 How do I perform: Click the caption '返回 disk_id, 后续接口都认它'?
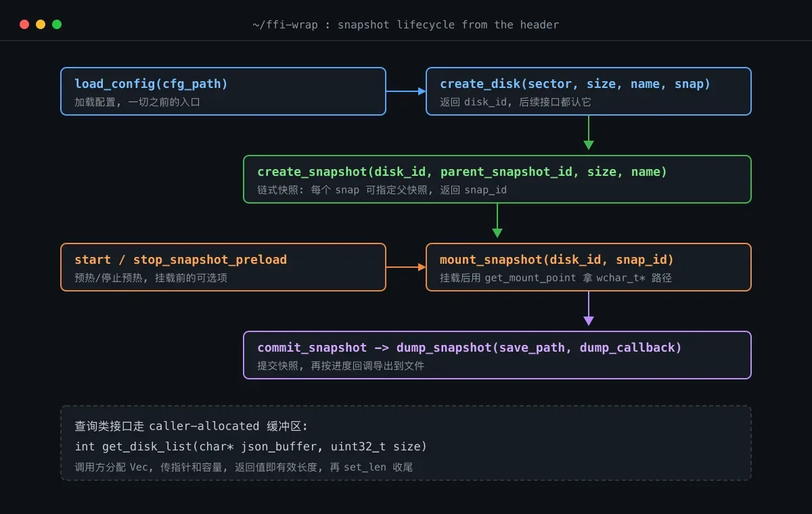tap(516, 102)
